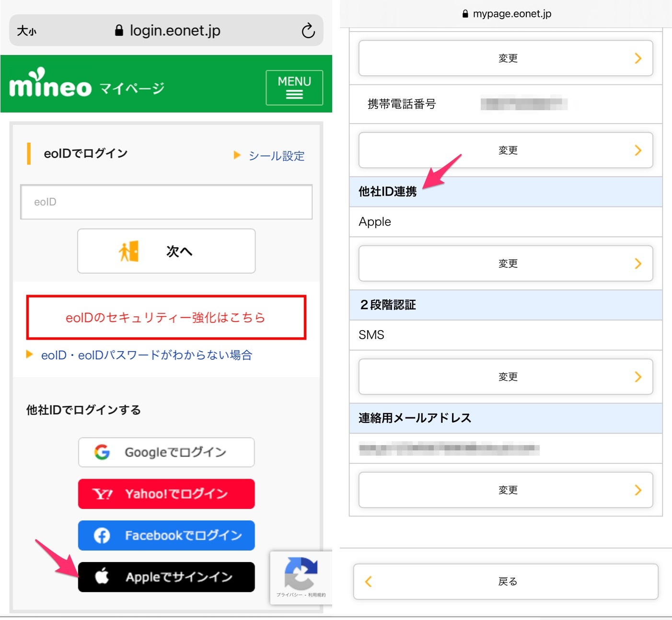Click 変更 button under 連絡用メールアドレス
The width and height of the screenshot is (672, 620).
pyautogui.click(x=506, y=490)
